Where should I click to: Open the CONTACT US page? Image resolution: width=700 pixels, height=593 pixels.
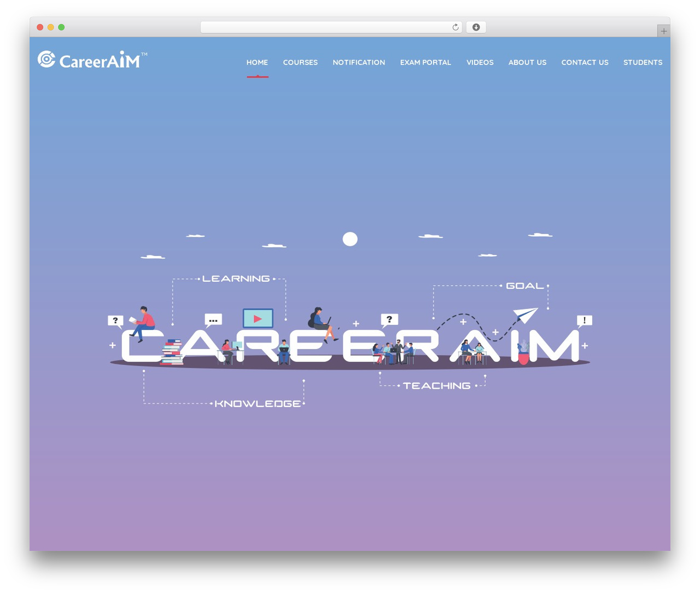tap(585, 62)
